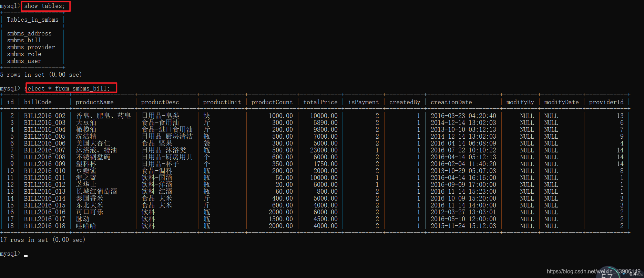The width and height of the screenshot is (644, 278).
Task: Click creation date 2013-10-10 03:12:13
Action: tap(463, 130)
